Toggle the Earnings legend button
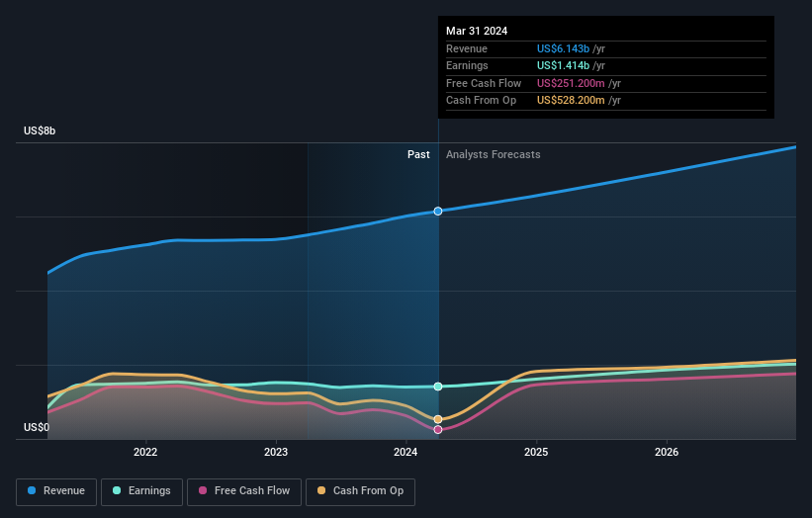The width and height of the screenshot is (812, 518). tap(141, 491)
